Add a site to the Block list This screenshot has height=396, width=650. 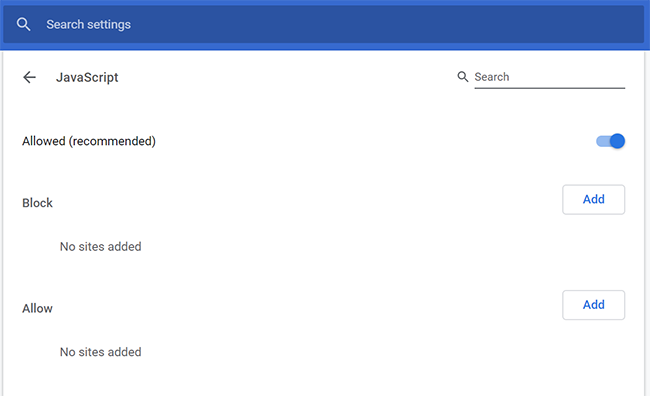pyautogui.click(x=593, y=199)
